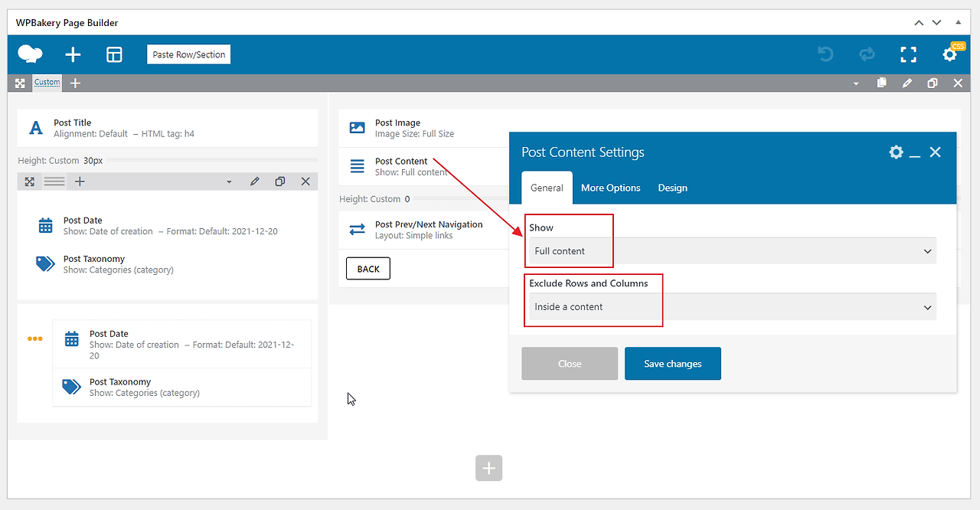Image resolution: width=980 pixels, height=510 pixels.
Task: Edit the inner row pencil icon
Action: [x=255, y=181]
